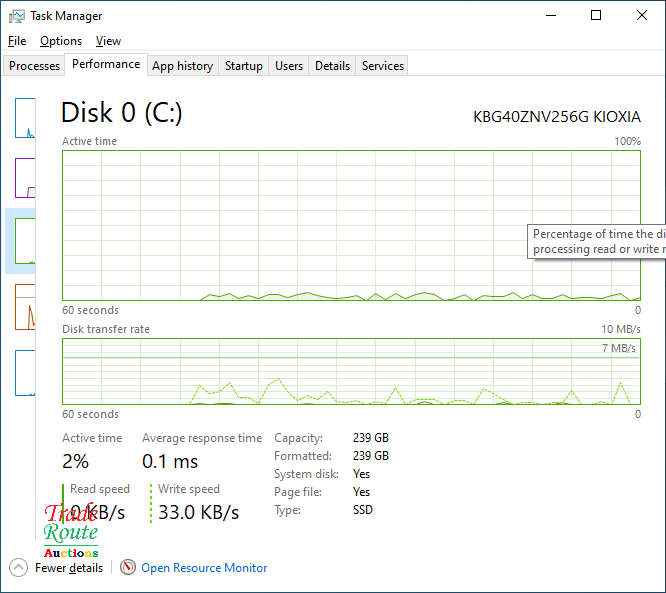Screen dimensions: 666x593
Task: Open the Users tab
Action: tap(289, 66)
